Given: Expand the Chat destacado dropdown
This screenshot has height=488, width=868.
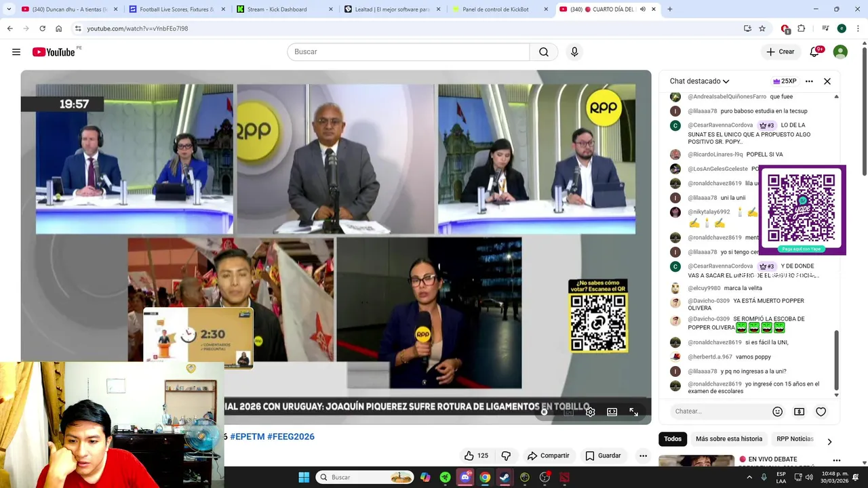Looking at the screenshot, I should (x=699, y=81).
